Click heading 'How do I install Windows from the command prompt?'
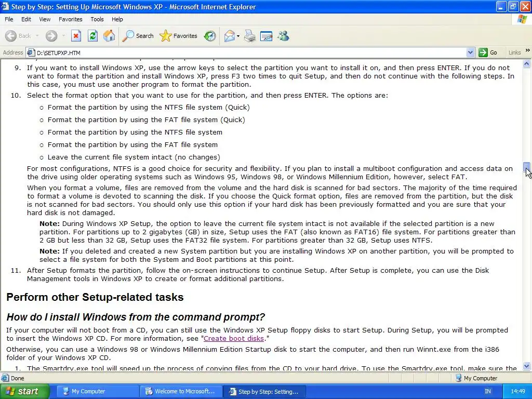This screenshot has width=532, height=399. pos(136,317)
